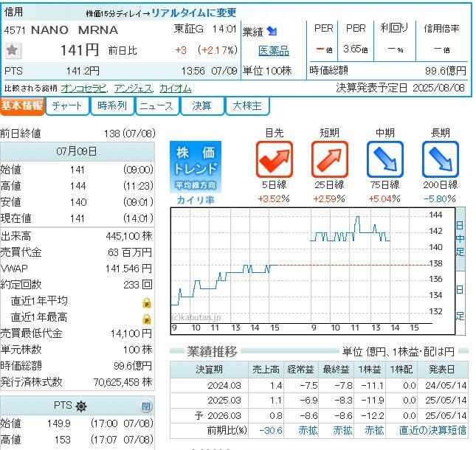Viewport: 476px width, 450px height.
Task: Select the 2025.03 fiscal period row
Action: click(319, 401)
